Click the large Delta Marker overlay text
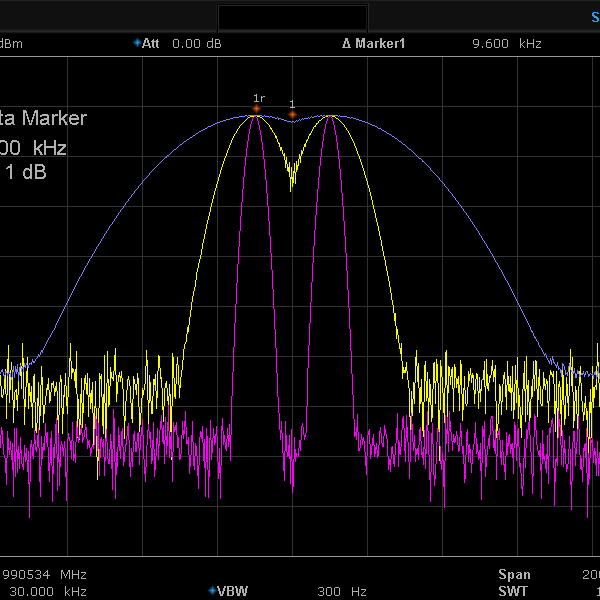 click(x=44, y=118)
